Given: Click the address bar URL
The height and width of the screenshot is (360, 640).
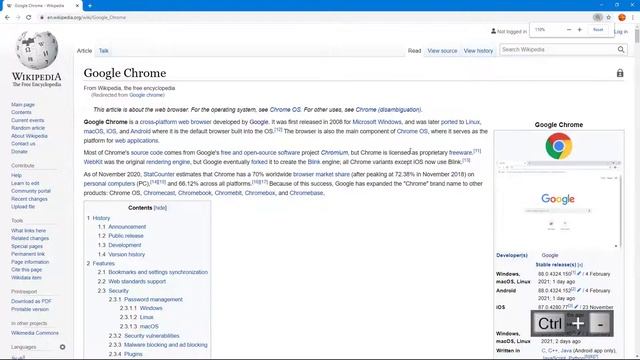Looking at the screenshot, I should 87,18.
